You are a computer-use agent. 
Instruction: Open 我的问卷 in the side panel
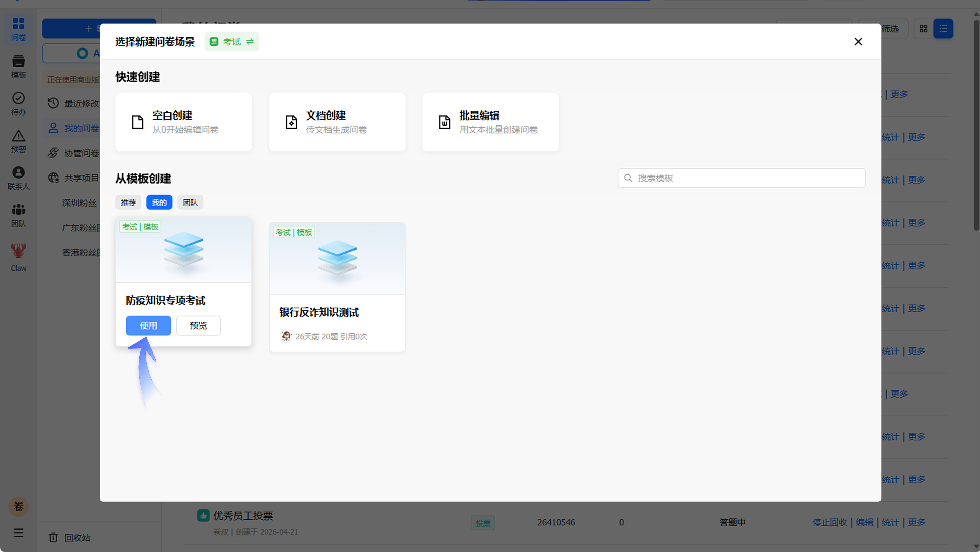click(x=73, y=128)
